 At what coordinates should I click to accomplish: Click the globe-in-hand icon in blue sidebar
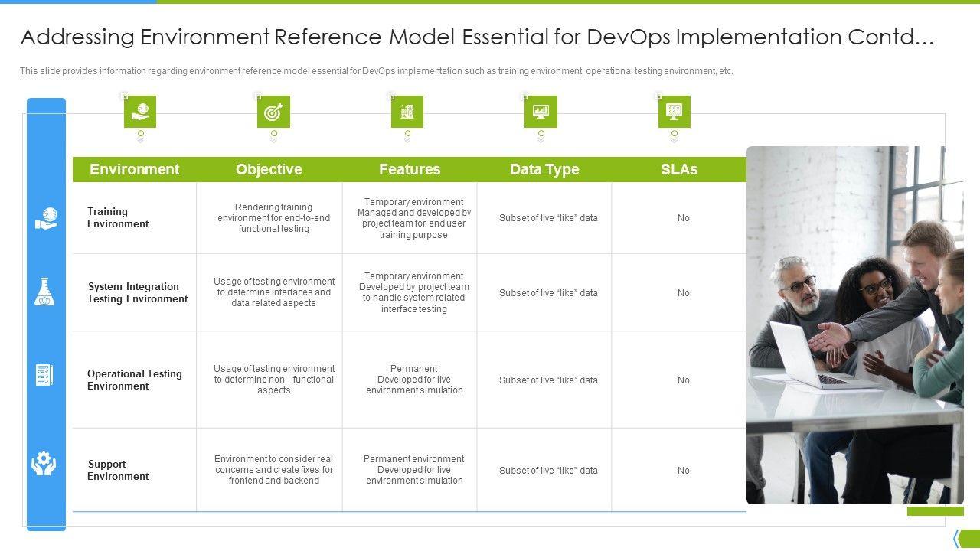[46, 218]
